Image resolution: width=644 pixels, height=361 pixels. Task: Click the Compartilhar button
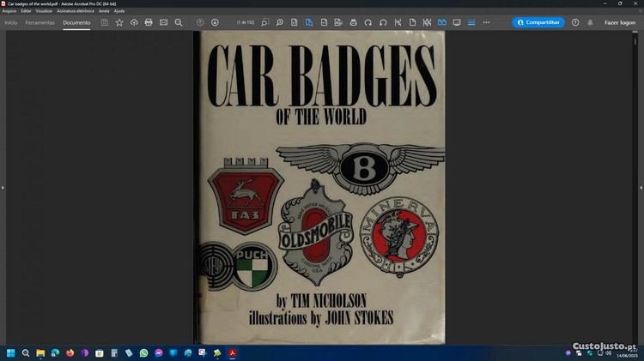pyautogui.click(x=538, y=22)
